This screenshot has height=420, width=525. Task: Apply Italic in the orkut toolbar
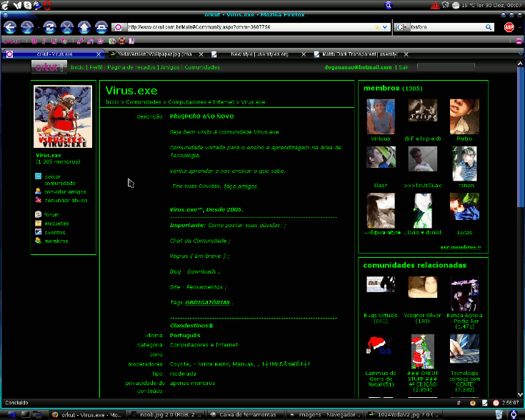44,41
